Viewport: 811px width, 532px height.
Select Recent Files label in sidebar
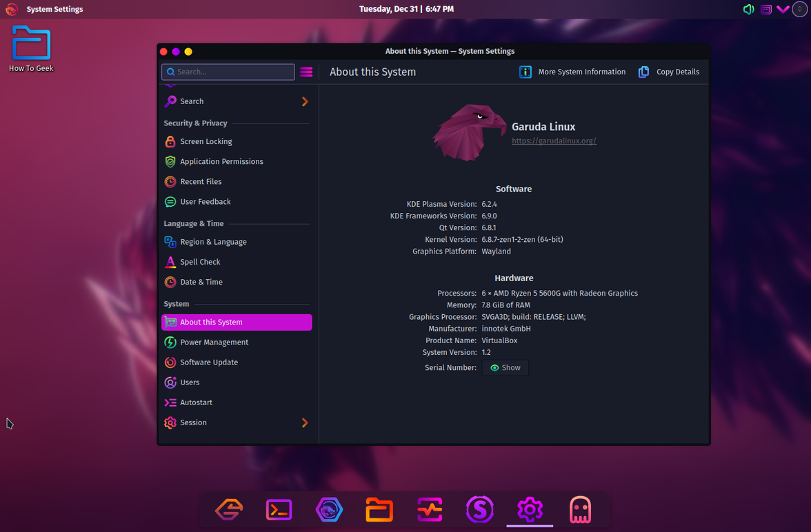(201, 181)
